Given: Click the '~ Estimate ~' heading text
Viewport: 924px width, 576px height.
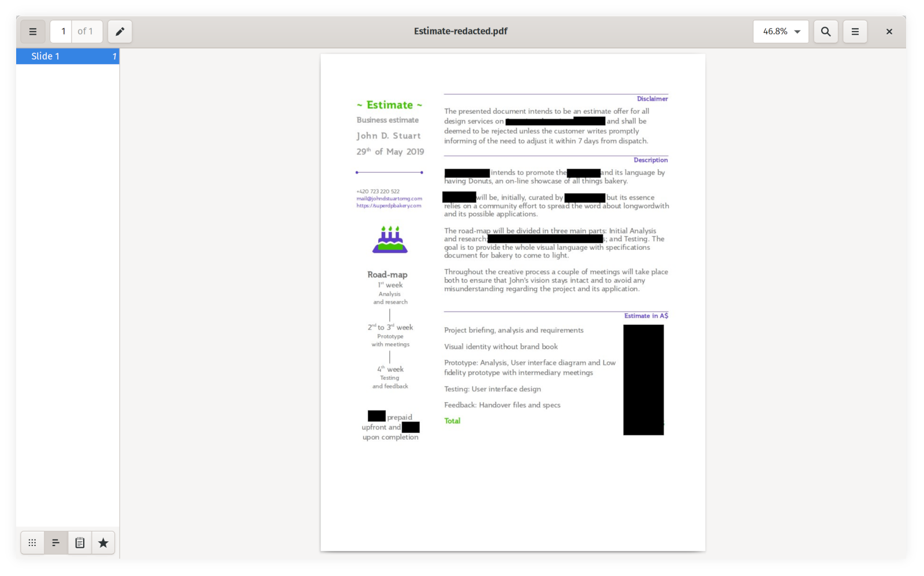Looking at the screenshot, I should 389,105.
